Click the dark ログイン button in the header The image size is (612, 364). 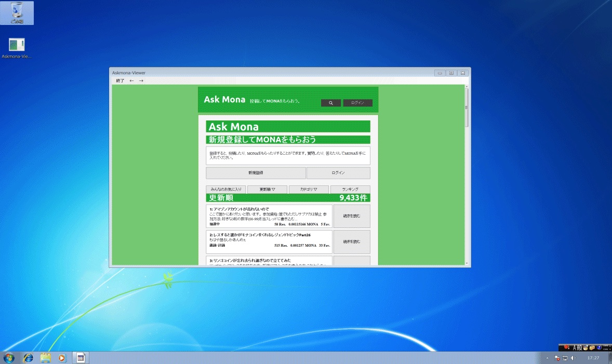click(x=357, y=103)
